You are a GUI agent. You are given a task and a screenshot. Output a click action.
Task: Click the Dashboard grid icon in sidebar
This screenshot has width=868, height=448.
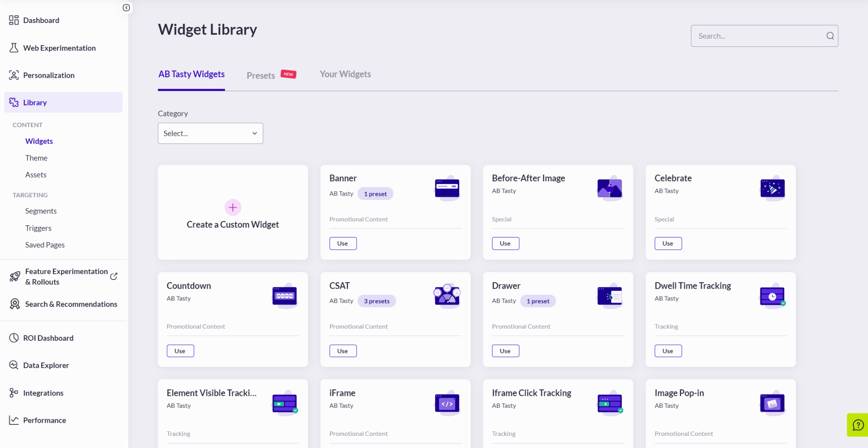[x=14, y=20]
